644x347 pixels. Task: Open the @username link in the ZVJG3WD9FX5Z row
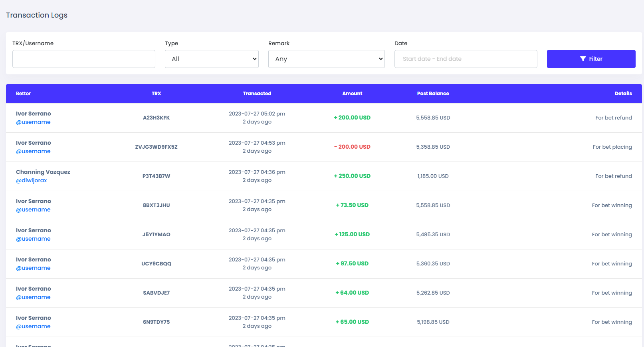point(33,151)
